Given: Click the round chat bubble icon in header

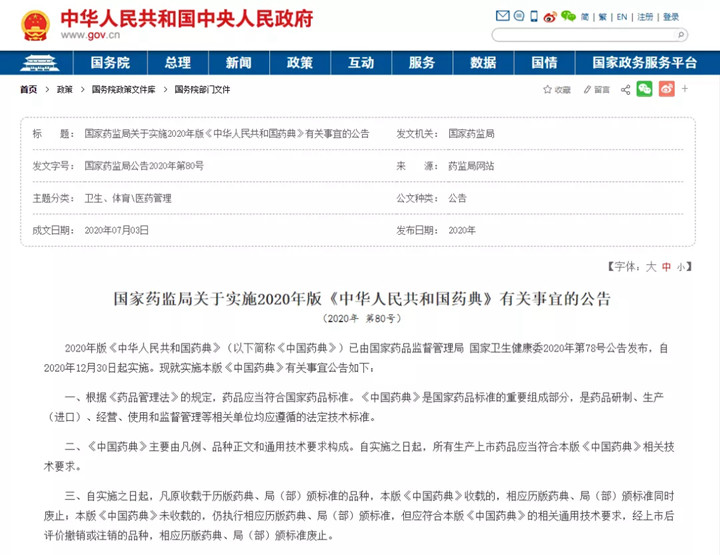Looking at the screenshot, I should pyautogui.click(x=519, y=16).
